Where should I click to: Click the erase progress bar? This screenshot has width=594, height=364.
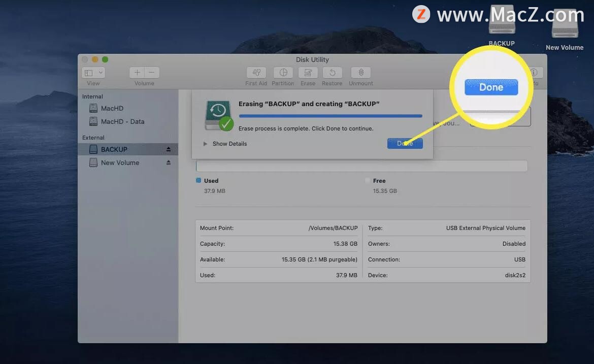(x=331, y=116)
